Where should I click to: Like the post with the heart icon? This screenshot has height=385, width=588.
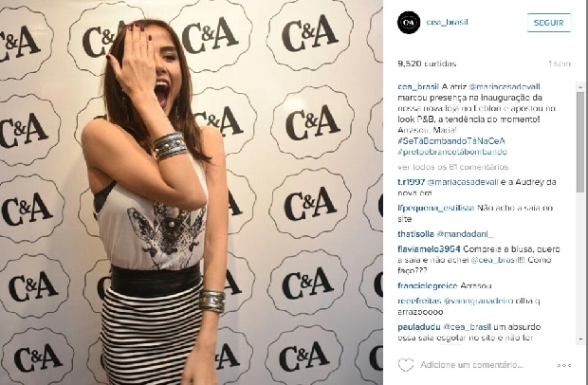tap(406, 365)
